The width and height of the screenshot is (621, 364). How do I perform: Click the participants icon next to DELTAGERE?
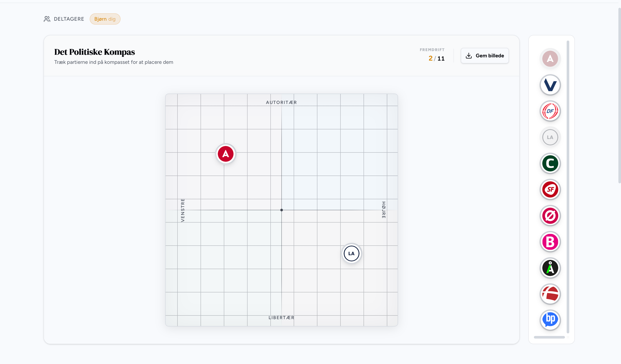pos(47,19)
